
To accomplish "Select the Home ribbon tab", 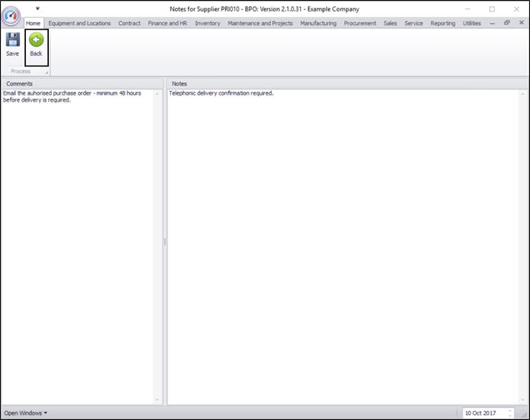I will 33,23.
